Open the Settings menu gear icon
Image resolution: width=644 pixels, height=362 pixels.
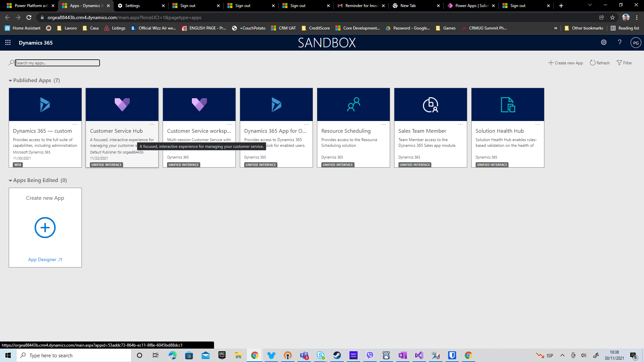(604, 43)
